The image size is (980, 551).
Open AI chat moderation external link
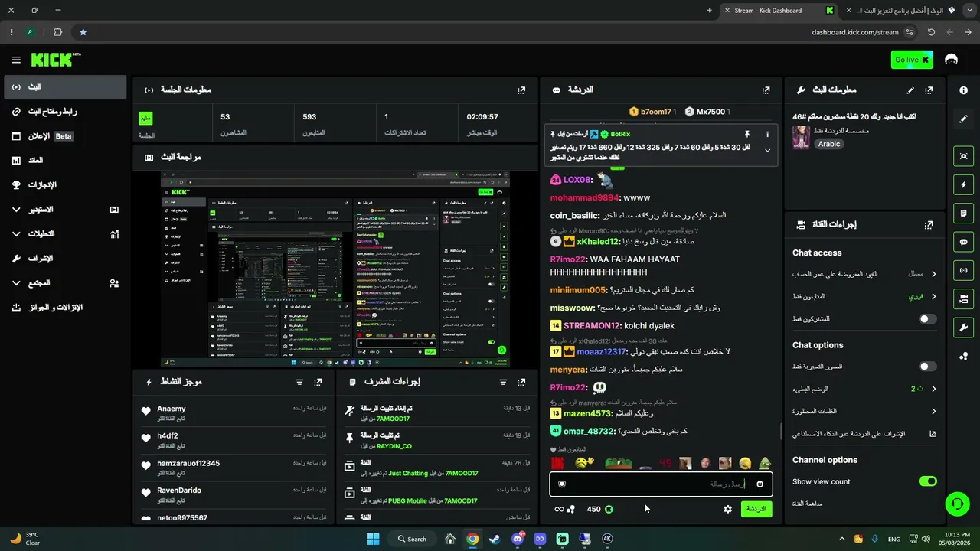click(x=933, y=434)
